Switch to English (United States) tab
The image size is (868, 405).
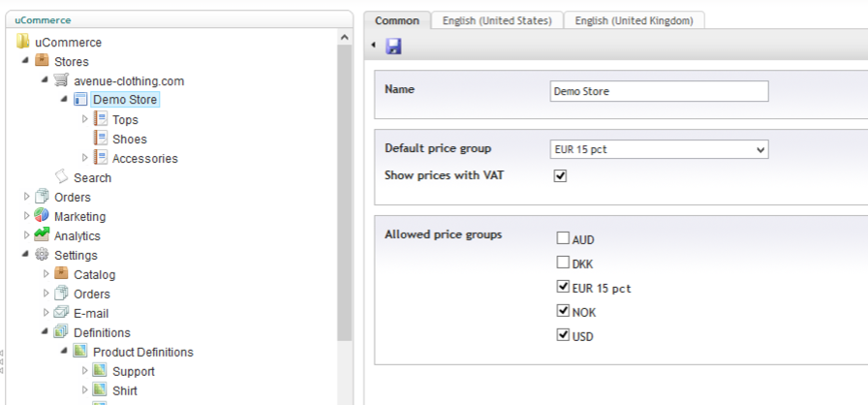(x=497, y=20)
